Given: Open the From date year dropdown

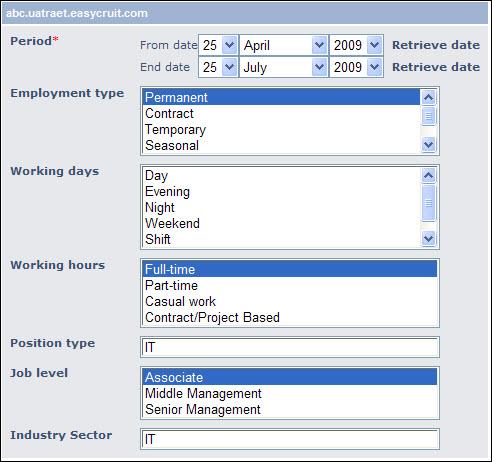Looking at the screenshot, I should coord(356,45).
